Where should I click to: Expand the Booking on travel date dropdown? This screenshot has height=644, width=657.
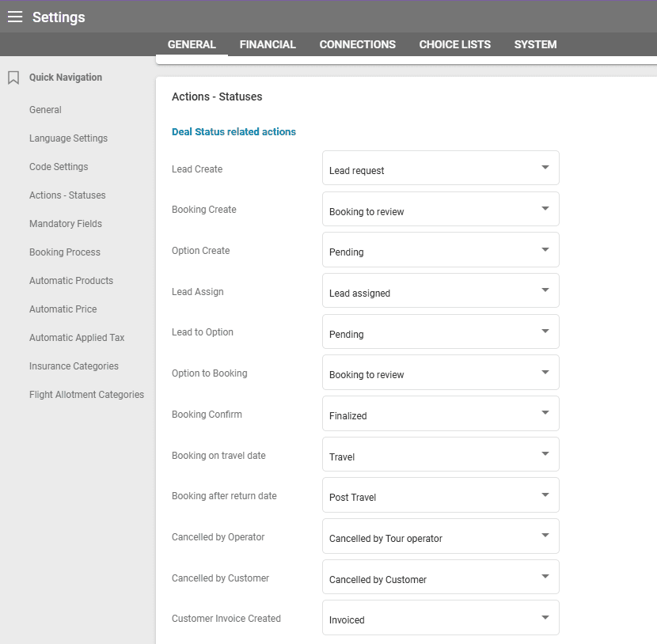[440, 455]
